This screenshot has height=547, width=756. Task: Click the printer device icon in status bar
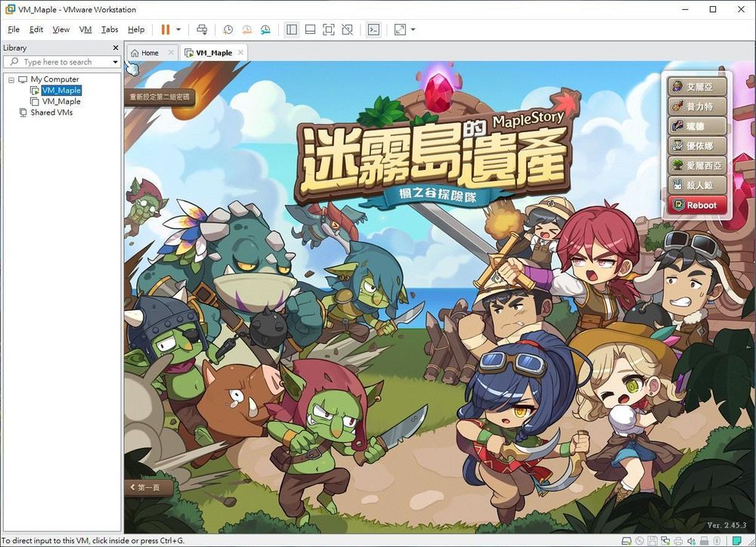coord(677,539)
